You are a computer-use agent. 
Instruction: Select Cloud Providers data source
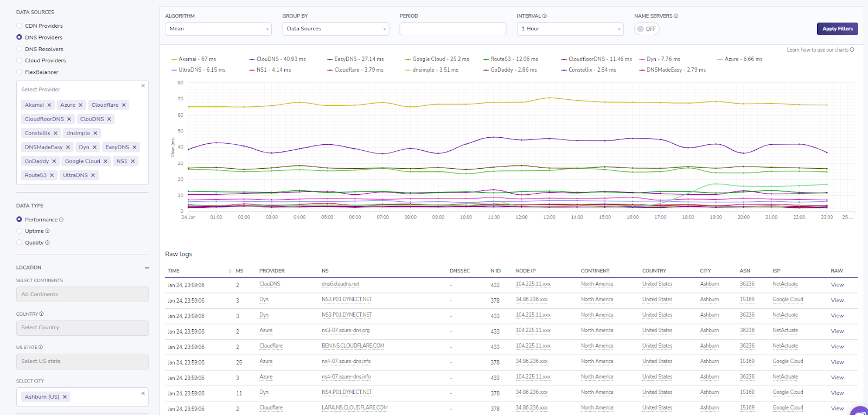(x=20, y=61)
